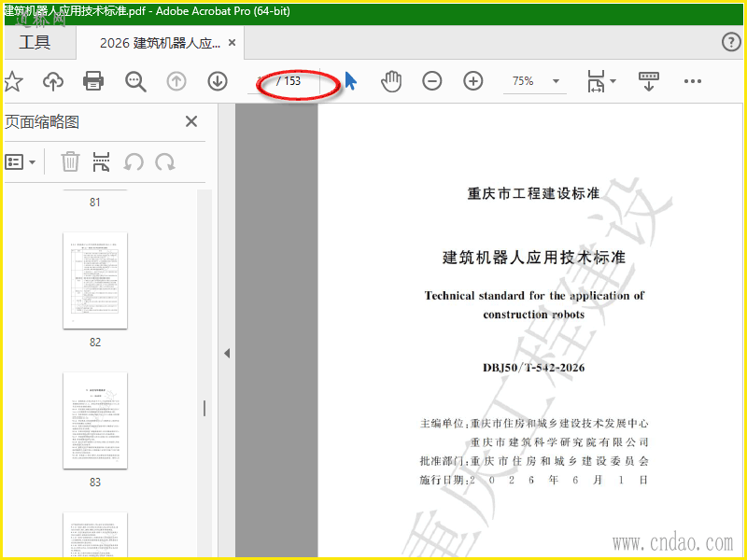Open the zoom percentage dropdown arrow
Viewport: 747px width, 560px height.
click(x=556, y=81)
